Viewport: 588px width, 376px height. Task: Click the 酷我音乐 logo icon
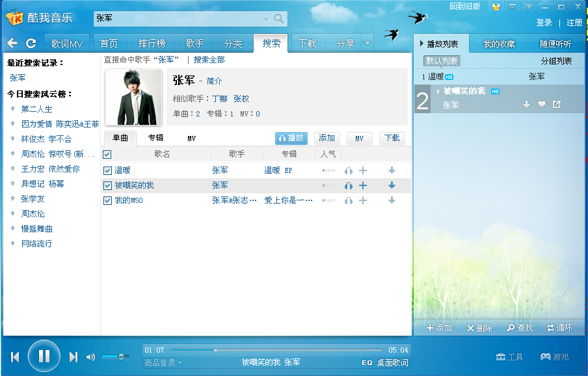(x=14, y=18)
